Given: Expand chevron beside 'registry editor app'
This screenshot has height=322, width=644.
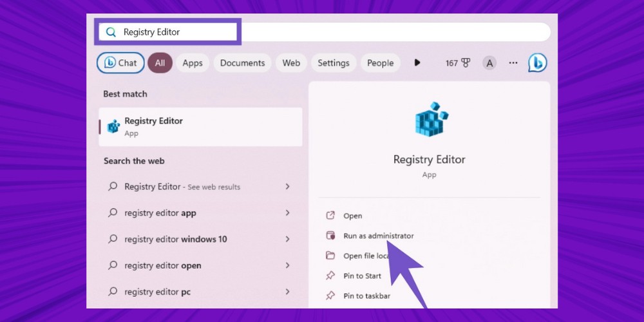Looking at the screenshot, I should coord(287,213).
